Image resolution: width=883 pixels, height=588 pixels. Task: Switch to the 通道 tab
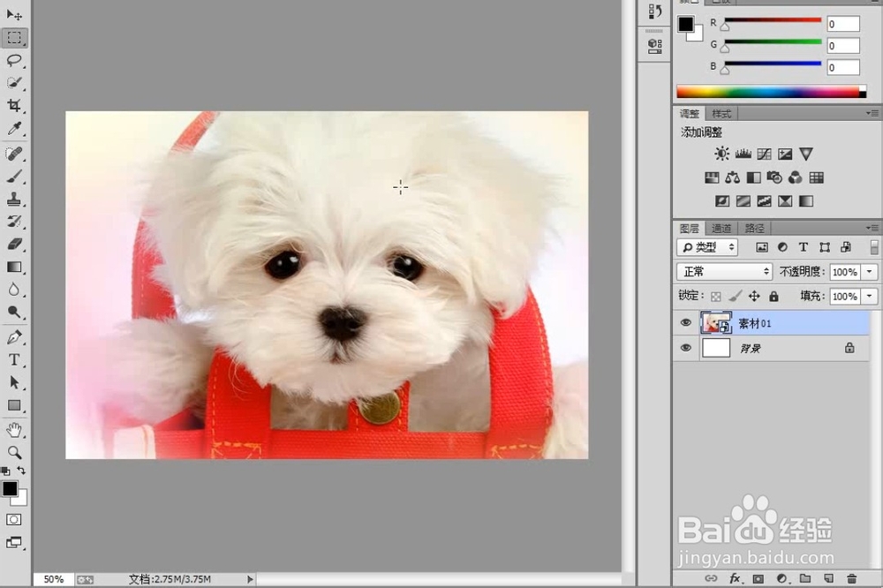[721, 228]
